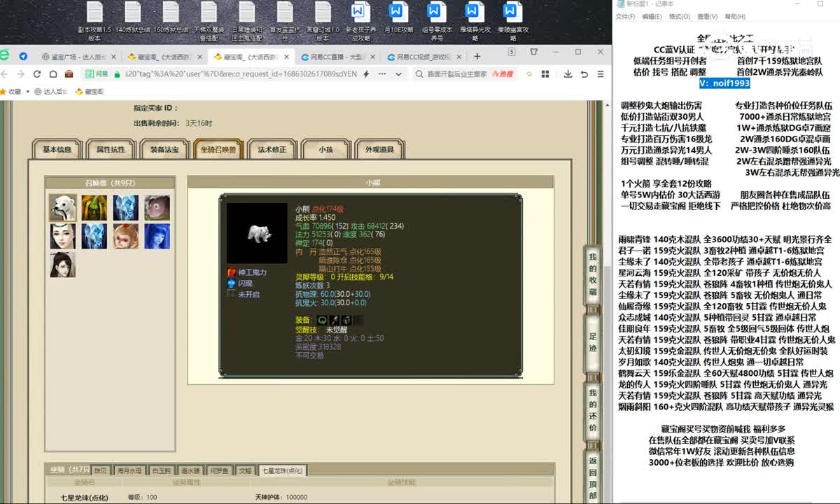Open 编辑(E) menu in Notepad
The height and width of the screenshot is (504, 840).
pos(652,17)
